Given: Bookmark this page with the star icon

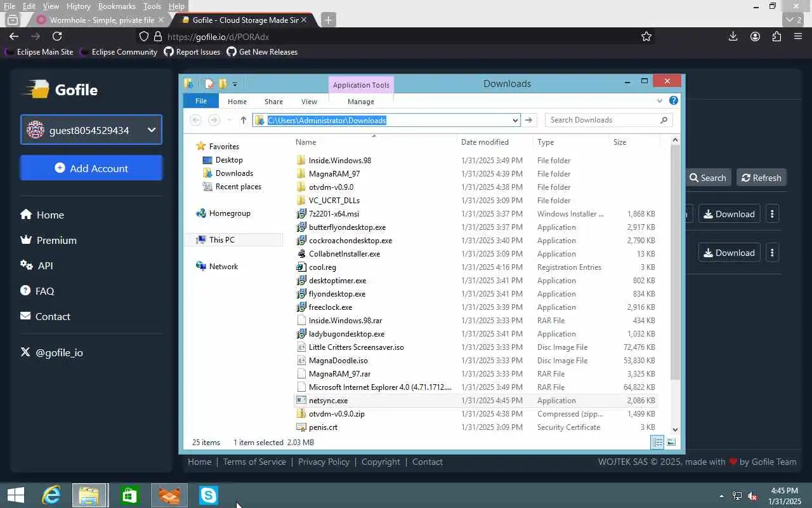Looking at the screenshot, I should [646, 37].
